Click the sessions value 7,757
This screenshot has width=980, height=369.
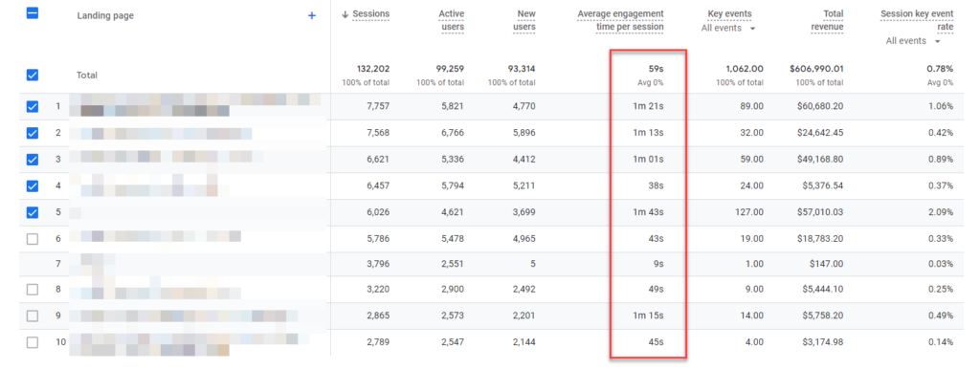pos(377,107)
